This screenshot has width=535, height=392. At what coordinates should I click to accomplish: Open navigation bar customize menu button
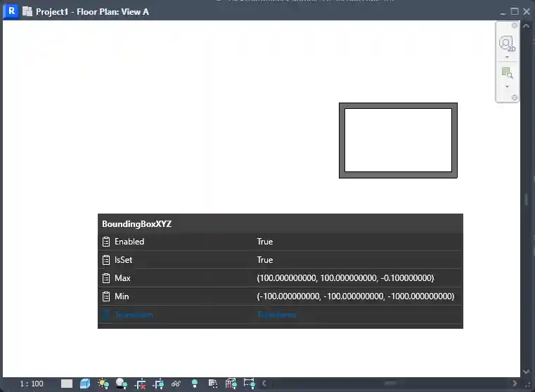pos(514,98)
